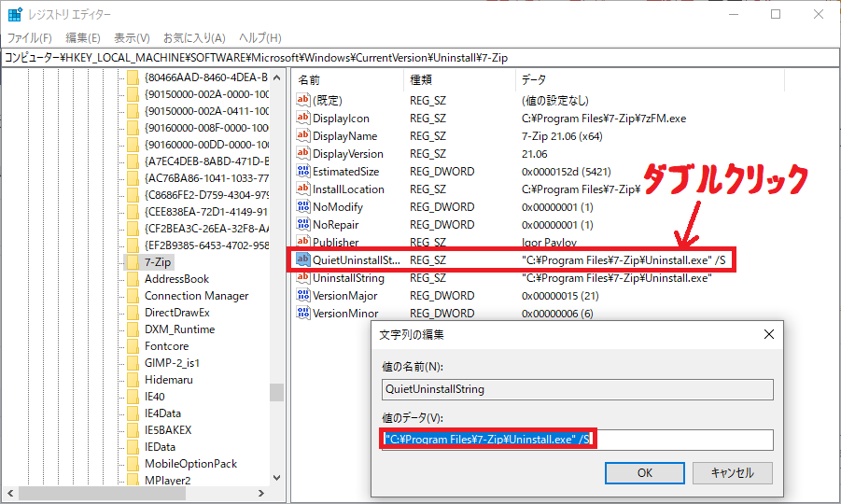
Task: Click horizontal scrollbar left arrow
Action: (10, 494)
